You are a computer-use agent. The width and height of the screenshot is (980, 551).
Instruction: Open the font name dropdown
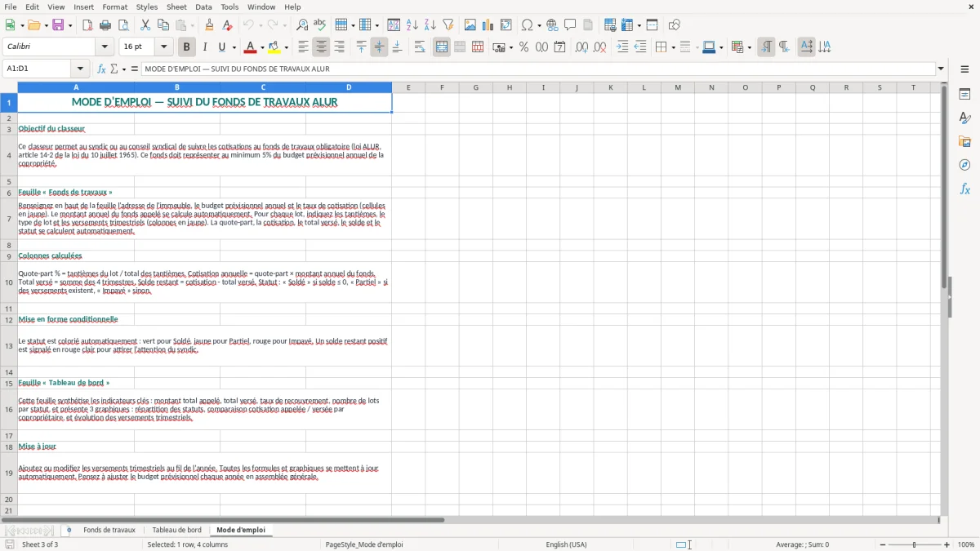(x=105, y=47)
